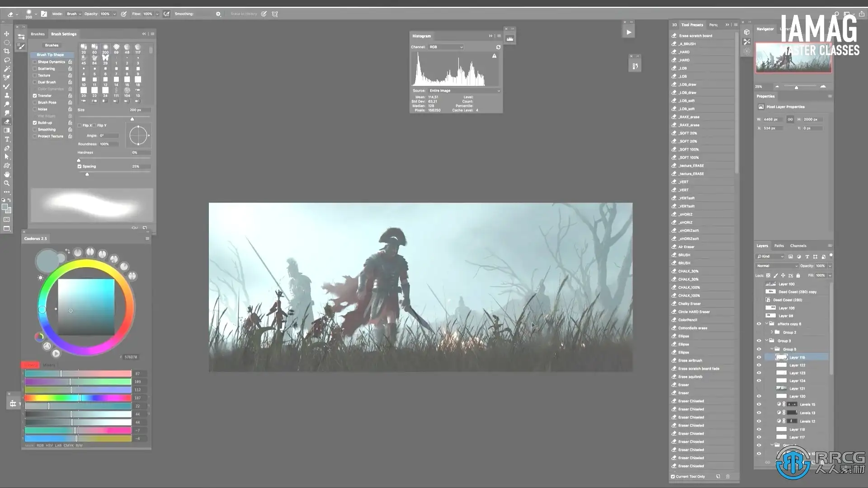
Task: Select the Clone Stamp tool
Action: coord(7,95)
